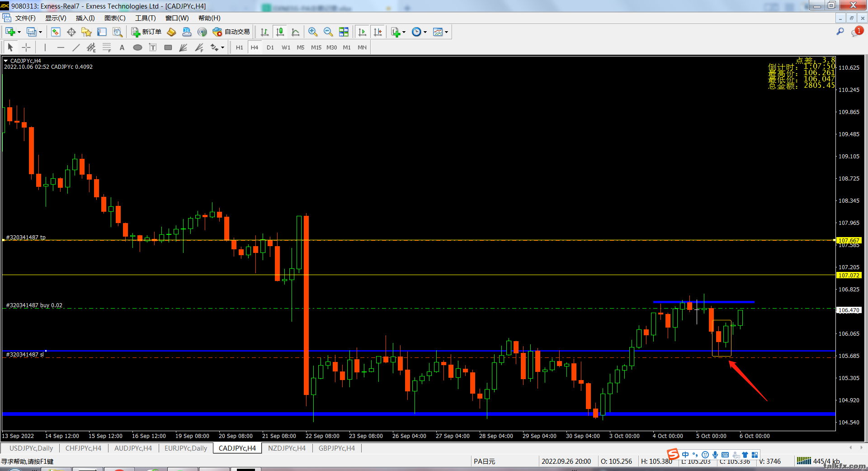868x471 pixels.
Task: Open the Strategy Tester magnifier icon
Action: point(118,32)
